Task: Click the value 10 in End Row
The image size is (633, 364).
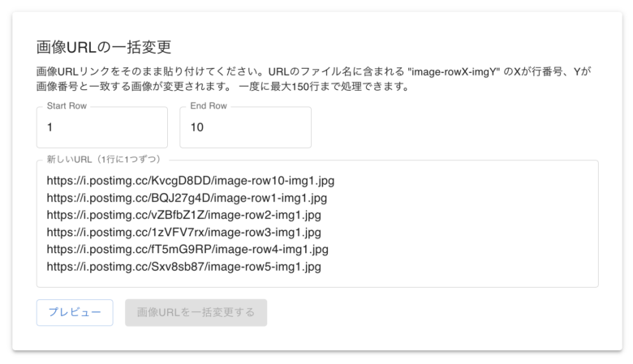Action: point(197,127)
